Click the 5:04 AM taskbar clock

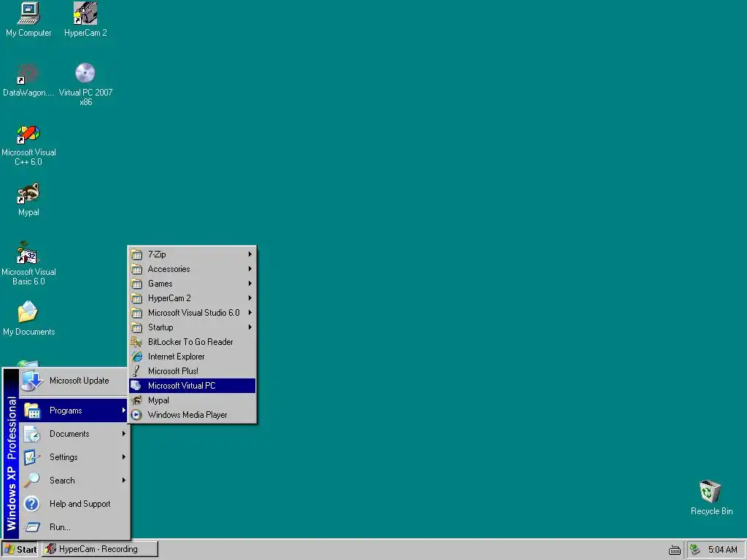722,550
